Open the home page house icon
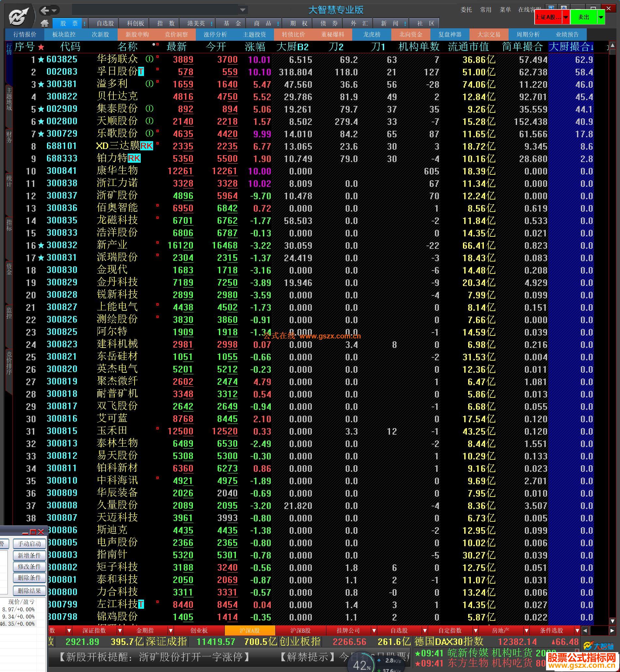 click(45, 23)
